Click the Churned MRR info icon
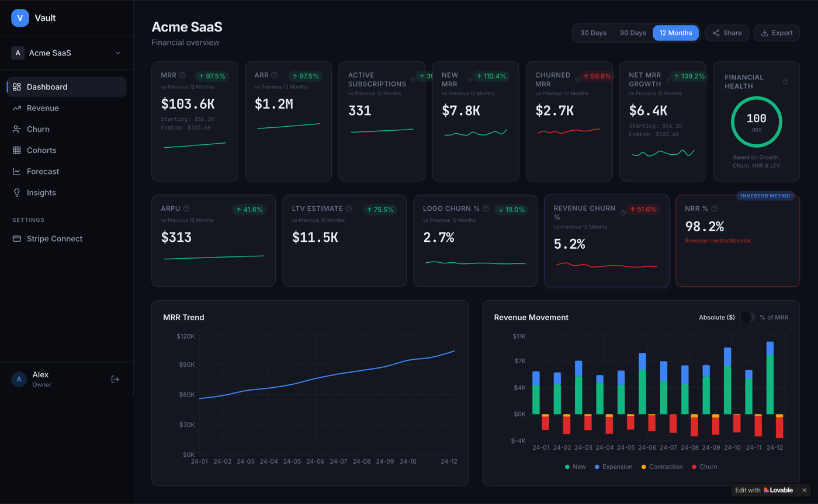Image resolution: width=818 pixels, height=504 pixels. tap(577, 79)
